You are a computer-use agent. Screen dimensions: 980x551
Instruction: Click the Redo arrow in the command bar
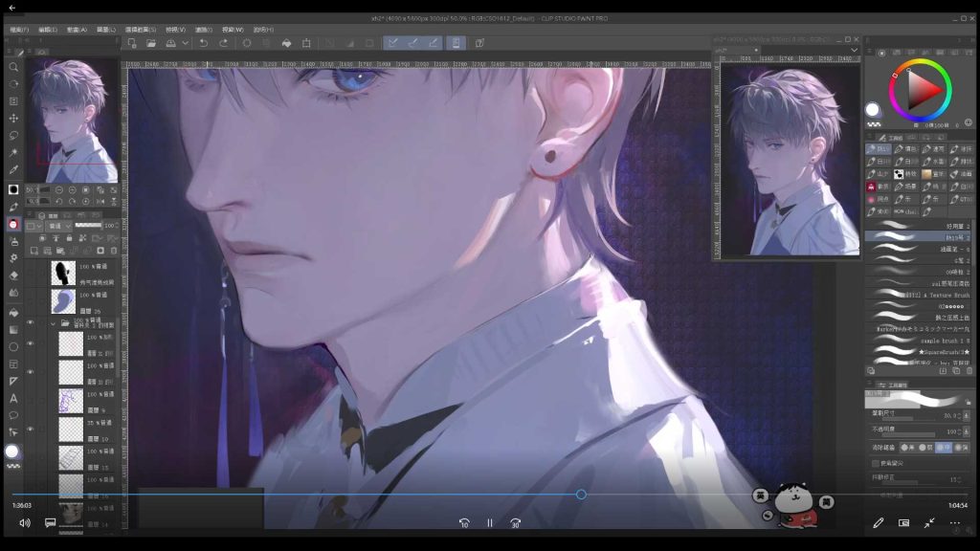click(223, 43)
